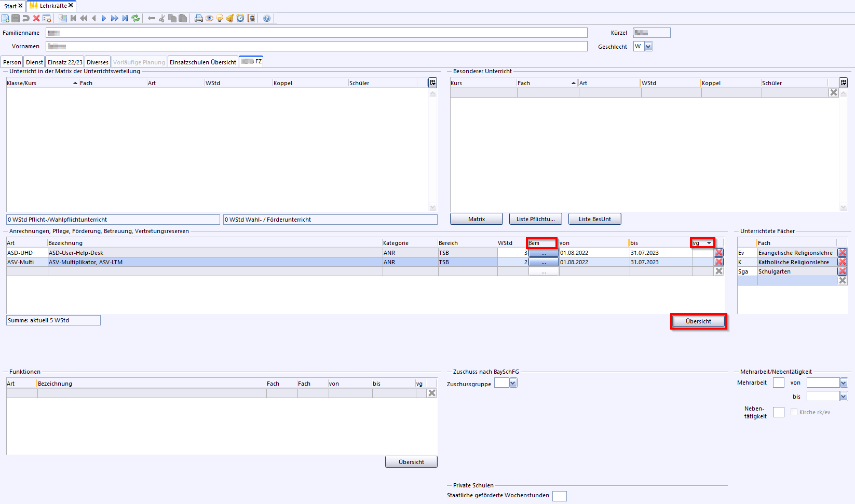Click the fast forward double-arrow icon
855x504 pixels.
point(114,18)
